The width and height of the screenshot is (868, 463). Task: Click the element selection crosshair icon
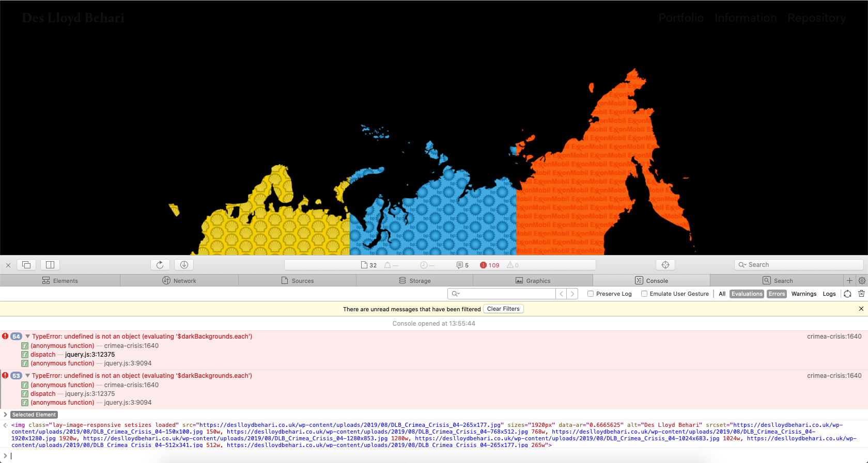[x=665, y=265]
